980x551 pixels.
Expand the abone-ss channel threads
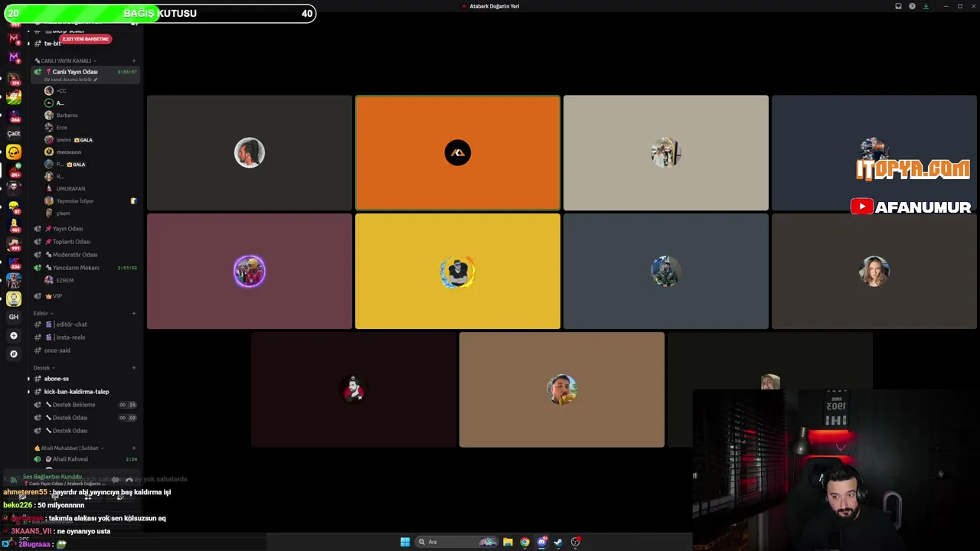pyautogui.click(x=28, y=379)
